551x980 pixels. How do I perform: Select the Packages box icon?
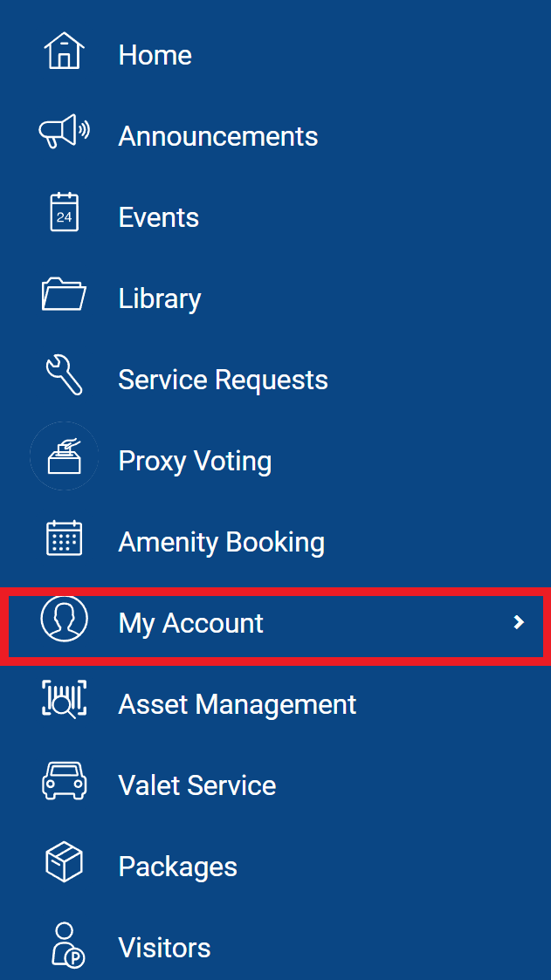[x=64, y=862]
